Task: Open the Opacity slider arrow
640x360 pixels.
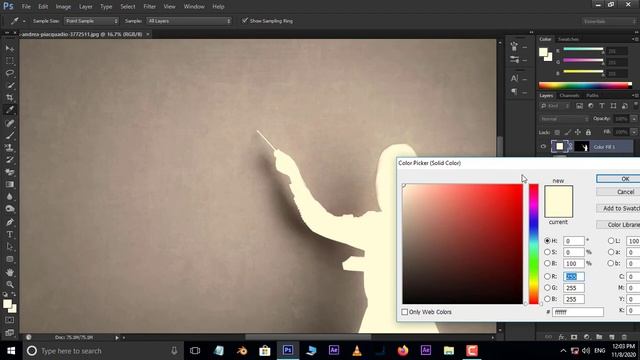Action: [x=633, y=119]
